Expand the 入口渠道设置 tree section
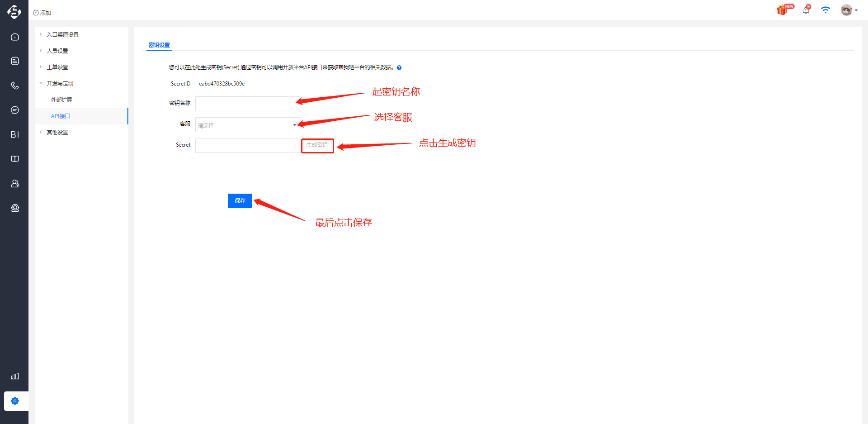 [62, 35]
